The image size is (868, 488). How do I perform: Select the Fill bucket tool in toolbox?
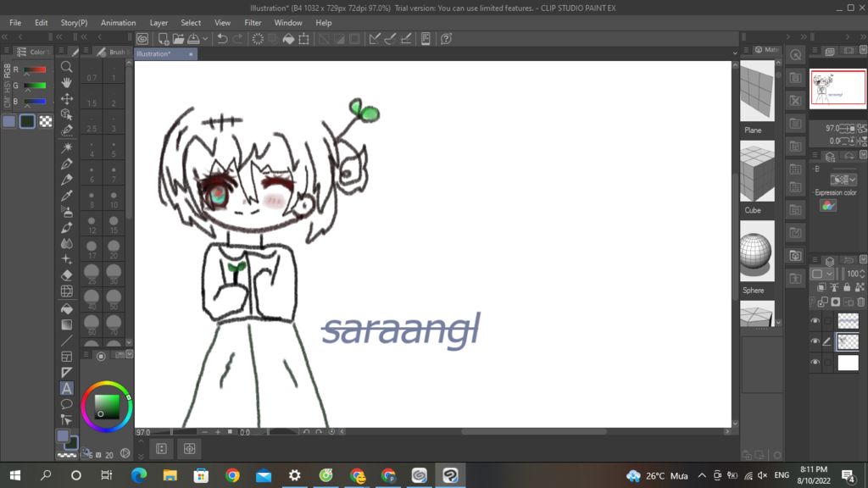66,308
